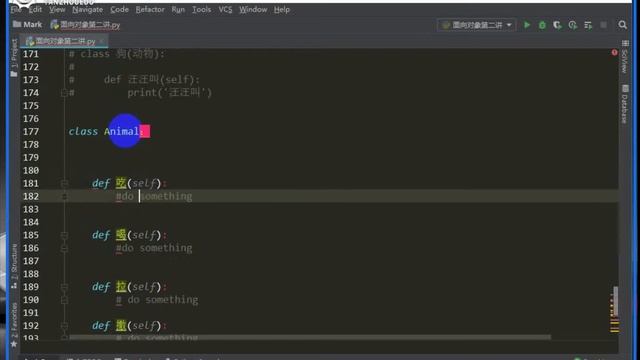The height and width of the screenshot is (360, 640).
Task: Click the stop process square icon
Action: pos(603,25)
